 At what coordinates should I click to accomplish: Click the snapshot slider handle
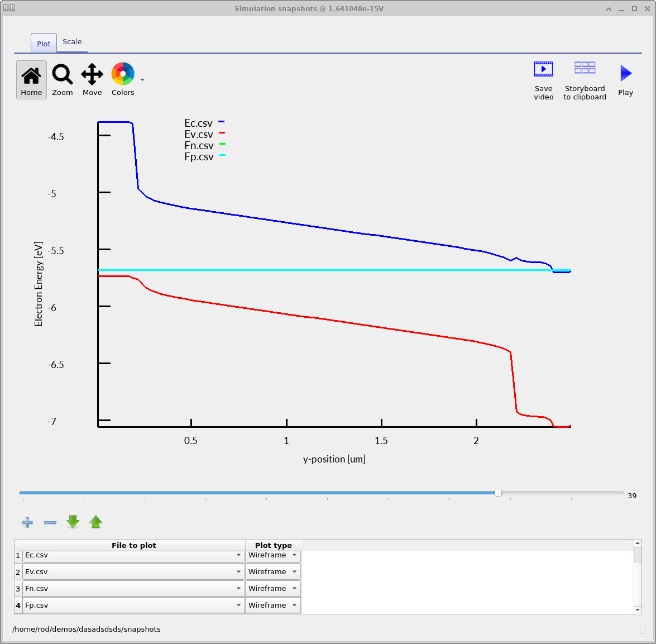click(498, 493)
